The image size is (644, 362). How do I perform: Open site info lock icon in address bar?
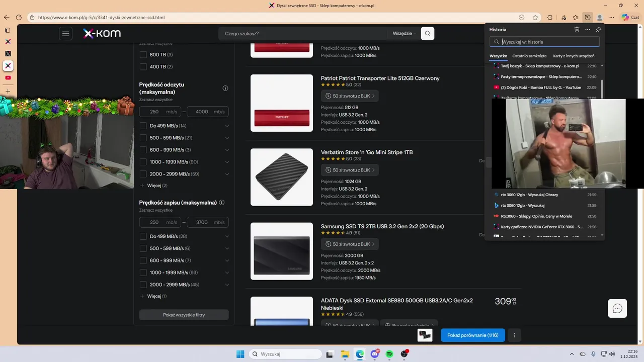click(x=32, y=17)
